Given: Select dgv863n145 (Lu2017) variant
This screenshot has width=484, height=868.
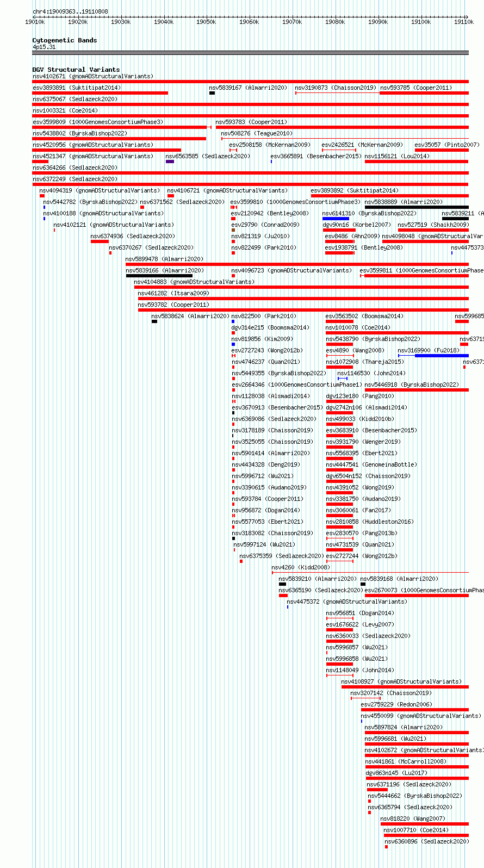Looking at the screenshot, I should coord(396,773).
